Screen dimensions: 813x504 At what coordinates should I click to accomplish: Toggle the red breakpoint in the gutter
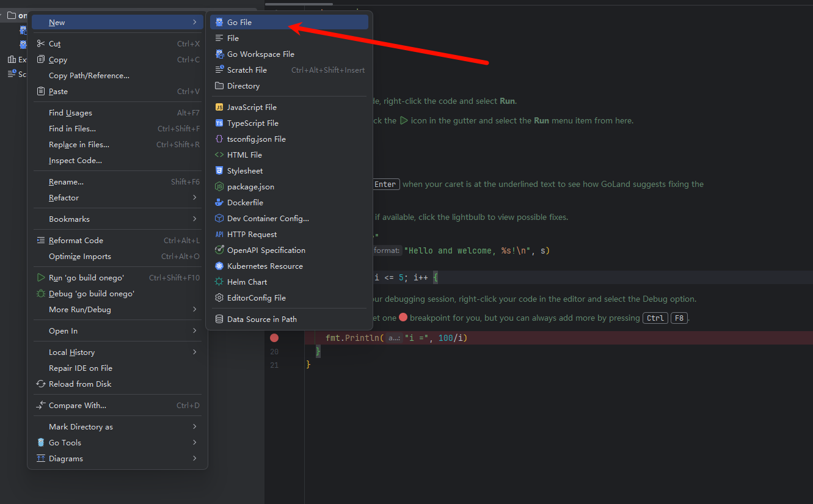tap(274, 338)
